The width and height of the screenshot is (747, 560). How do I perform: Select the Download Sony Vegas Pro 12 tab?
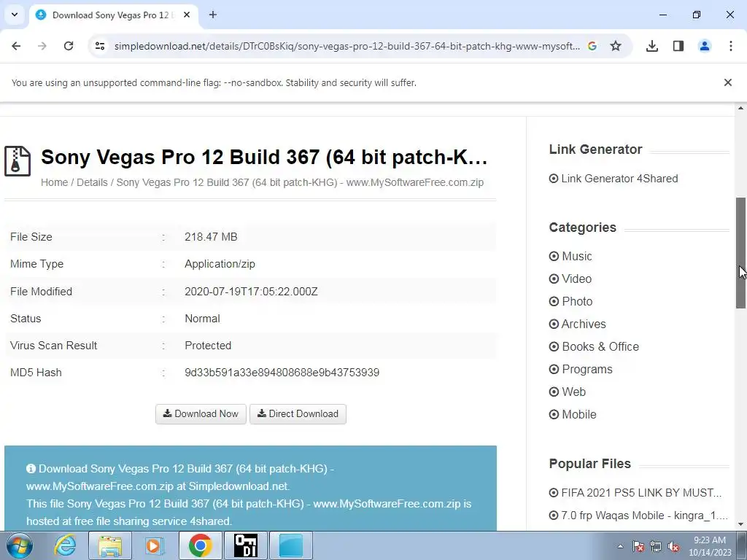pyautogui.click(x=113, y=15)
